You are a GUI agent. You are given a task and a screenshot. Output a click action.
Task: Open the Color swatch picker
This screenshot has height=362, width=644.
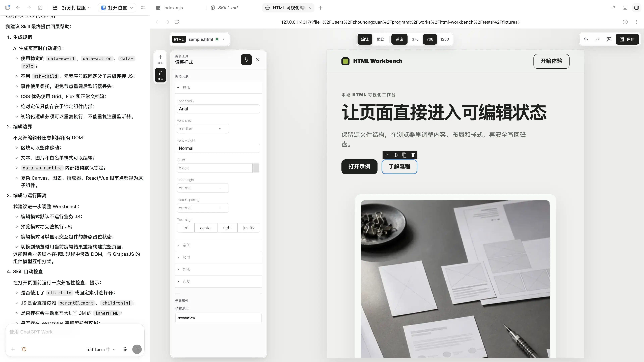pyautogui.click(x=256, y=168)
